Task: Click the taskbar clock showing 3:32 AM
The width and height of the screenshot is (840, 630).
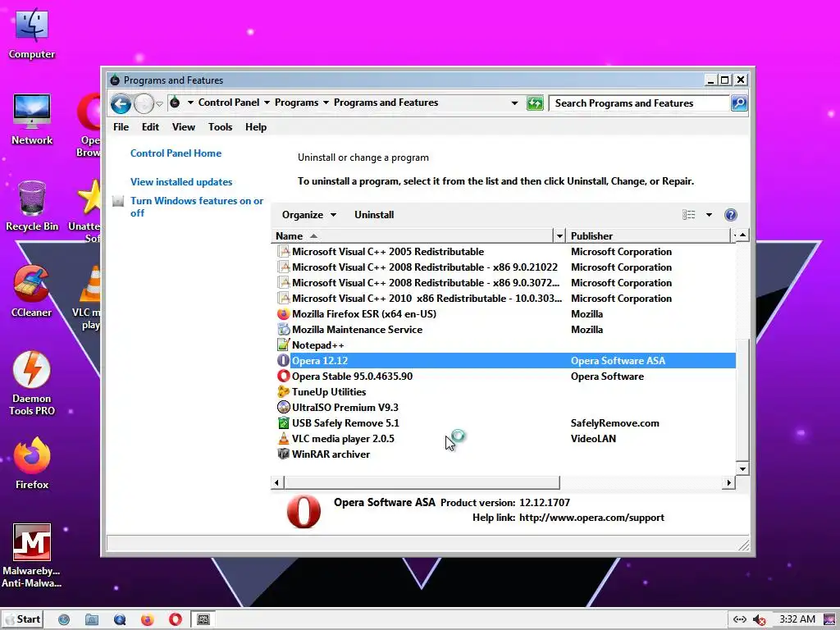Action: pos(797,619)
